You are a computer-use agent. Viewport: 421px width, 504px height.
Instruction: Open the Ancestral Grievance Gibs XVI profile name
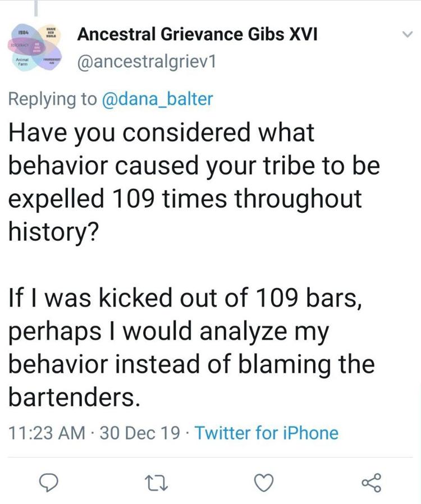coord(197,34)
